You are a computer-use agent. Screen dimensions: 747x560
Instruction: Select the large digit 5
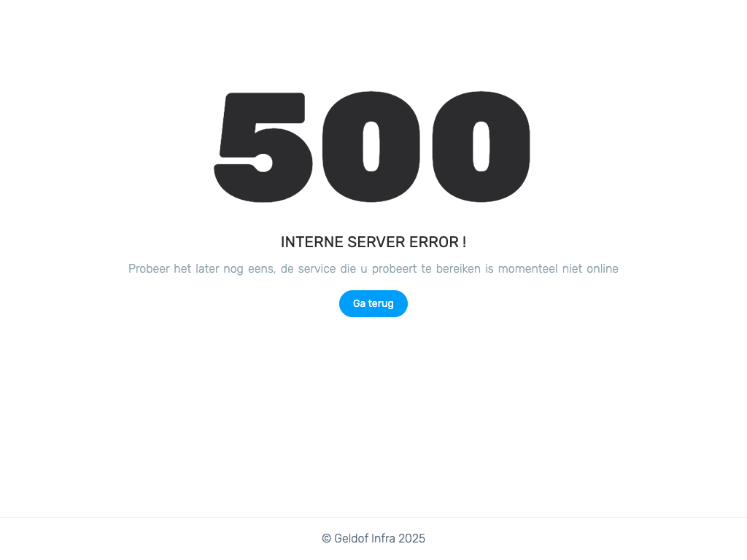point(263,147)
